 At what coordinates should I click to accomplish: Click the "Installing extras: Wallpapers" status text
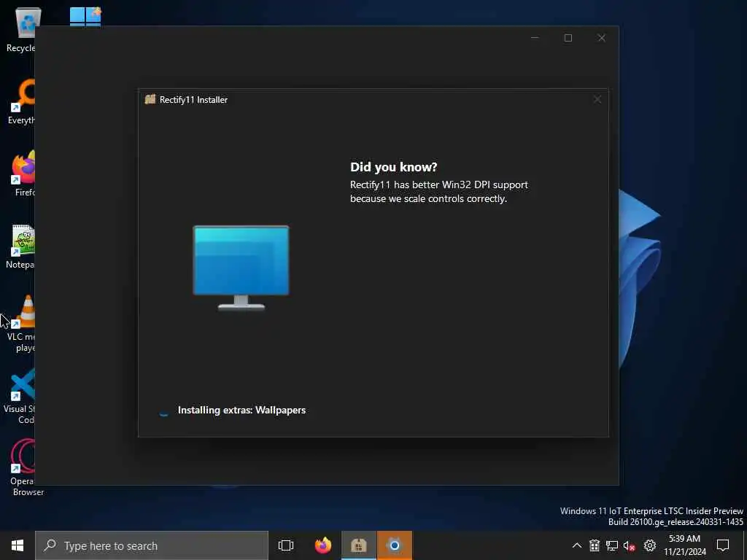tap(241, 410)
